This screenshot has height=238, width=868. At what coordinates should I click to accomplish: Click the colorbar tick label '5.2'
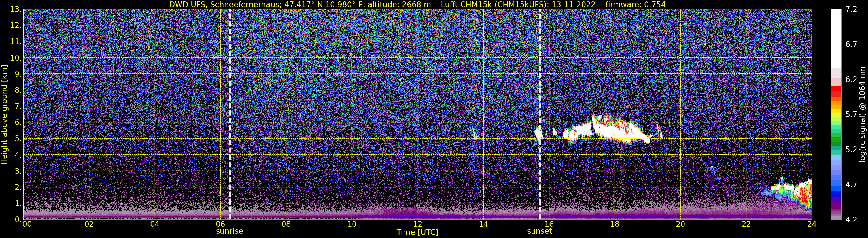point(851,150)
